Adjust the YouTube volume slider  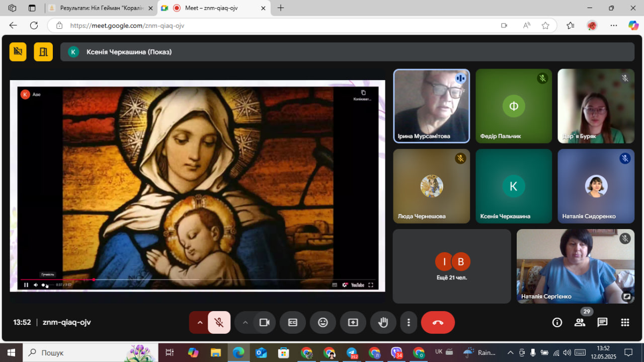coord(48,285)
